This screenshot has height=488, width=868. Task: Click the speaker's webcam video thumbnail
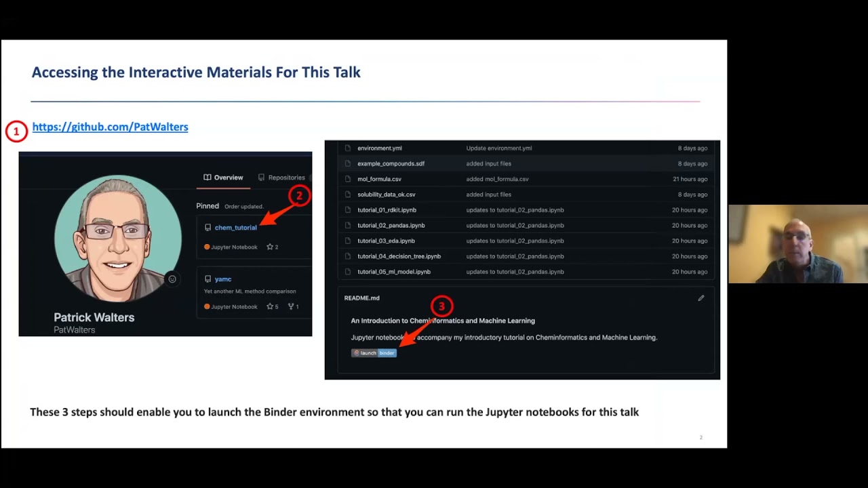pos(798,244)
